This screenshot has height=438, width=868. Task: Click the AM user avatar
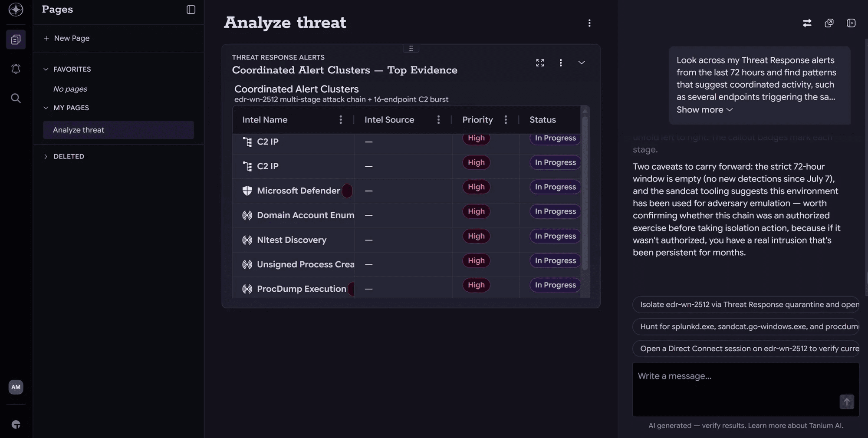click(x=16, y=387)
